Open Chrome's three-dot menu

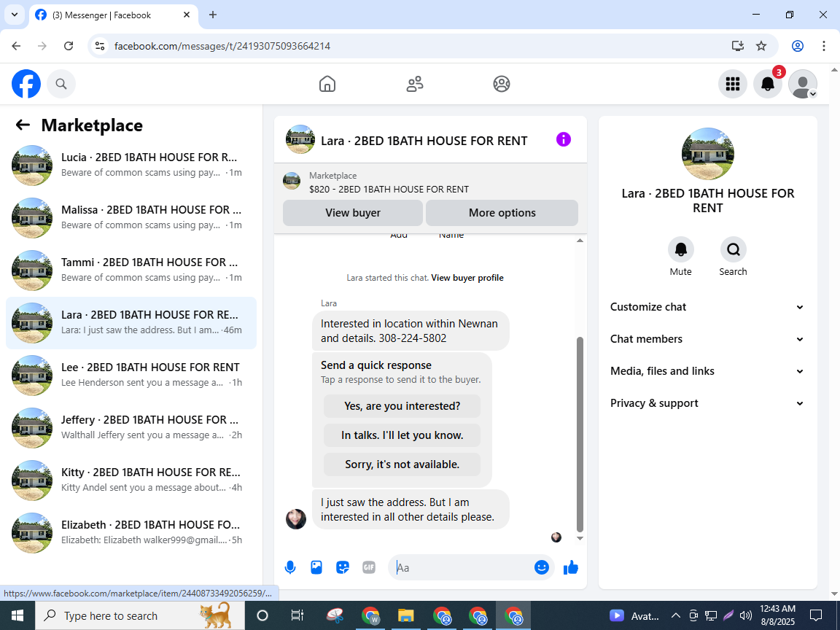823,46
